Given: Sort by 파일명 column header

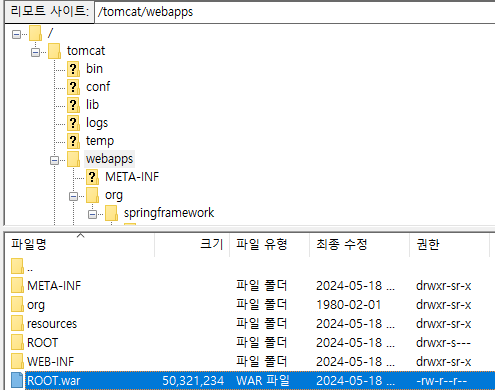Looking at the screenshot, I should click(80, 244).
